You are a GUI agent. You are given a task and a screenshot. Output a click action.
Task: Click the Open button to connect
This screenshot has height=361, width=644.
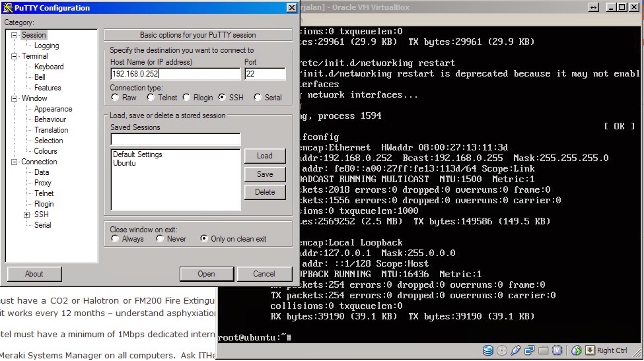tap(207, 274)
